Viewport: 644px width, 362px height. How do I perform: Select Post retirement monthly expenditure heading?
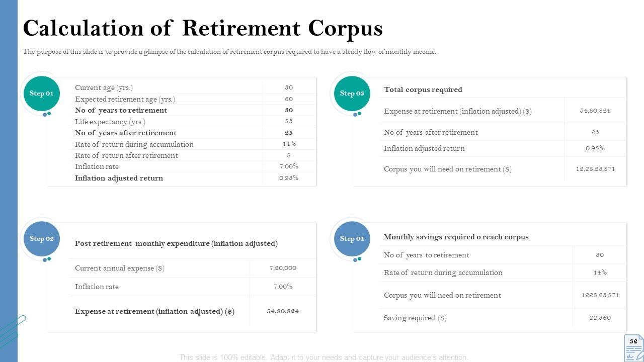[176, 243]
